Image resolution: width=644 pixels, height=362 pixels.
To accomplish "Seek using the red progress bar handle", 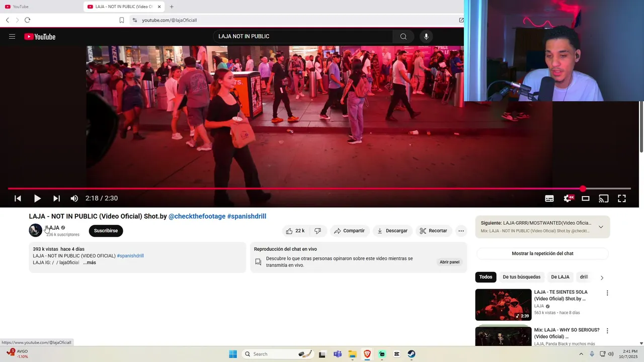I will click(x=583, y=189).
